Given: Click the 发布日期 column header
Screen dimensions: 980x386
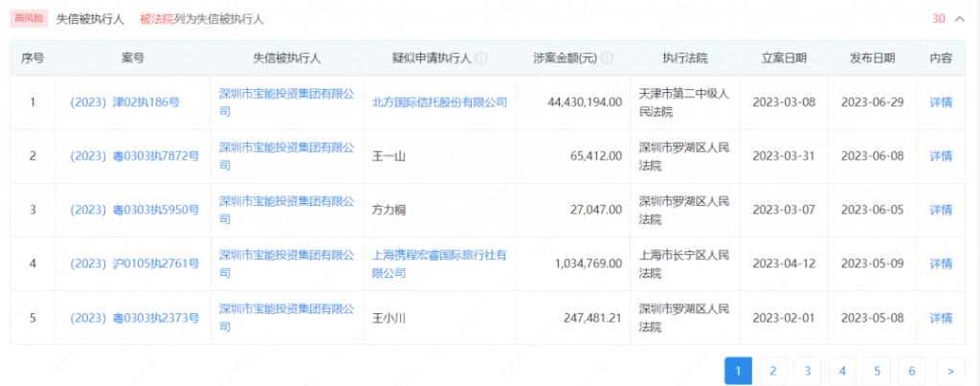Looking at the screenshot, I should coord(873,58).
